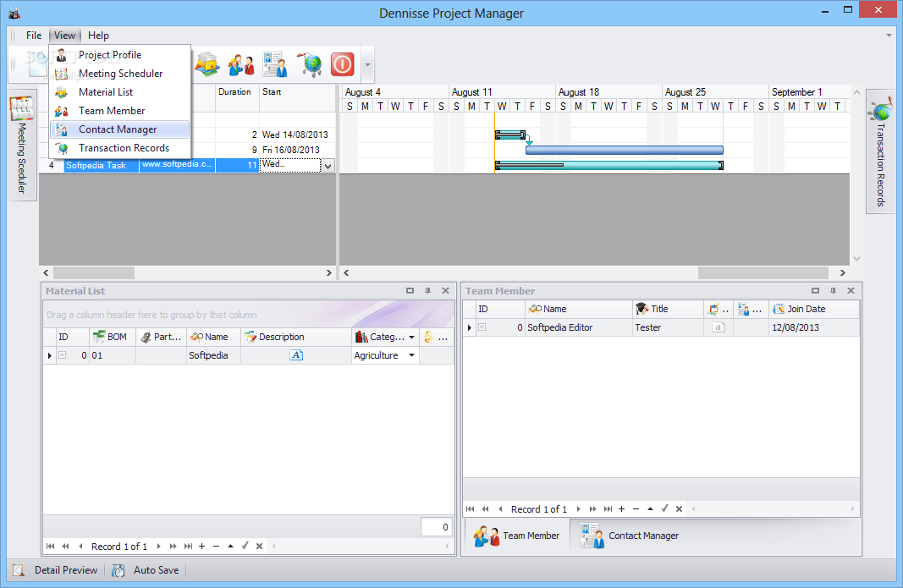The width and height of the screenshot is (903, 588).
Task: Click the task grid horizontal scrollbar thumb
Action: 94,273
